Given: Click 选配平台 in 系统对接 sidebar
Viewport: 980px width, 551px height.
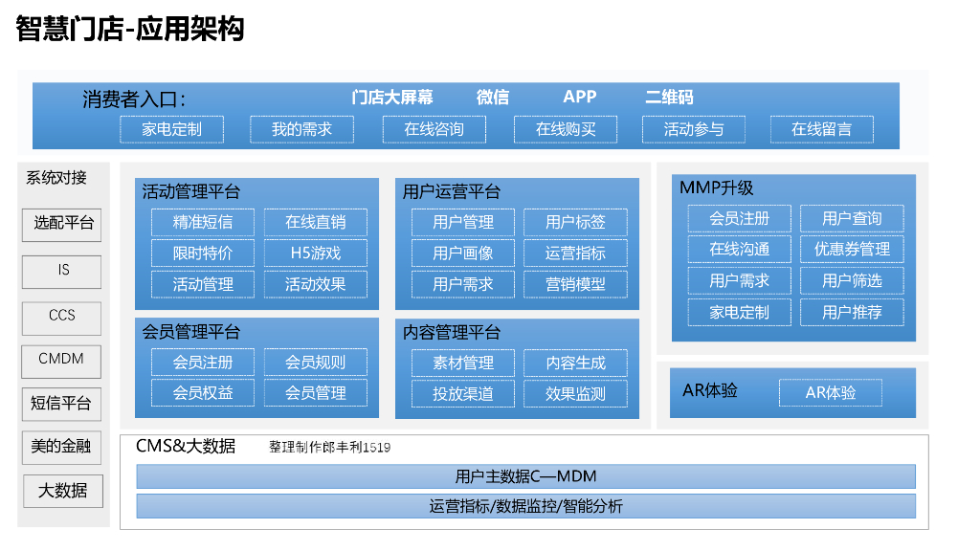Looking at the screenshot, I should pos(61,225).
